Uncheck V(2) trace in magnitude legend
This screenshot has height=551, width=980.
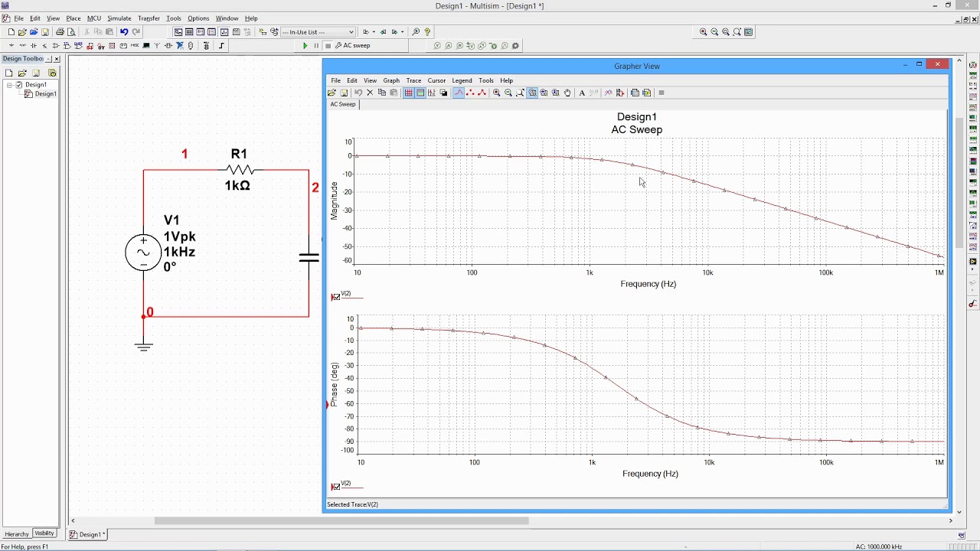point(336,297)
